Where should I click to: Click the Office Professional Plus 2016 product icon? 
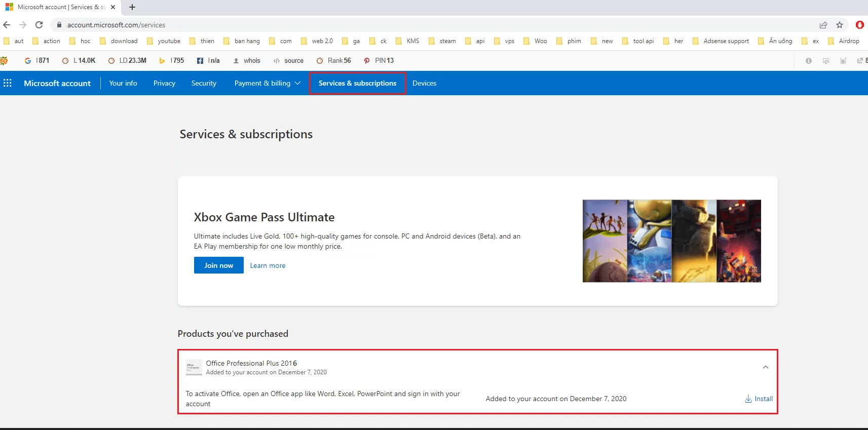click(x=194, y=367)
